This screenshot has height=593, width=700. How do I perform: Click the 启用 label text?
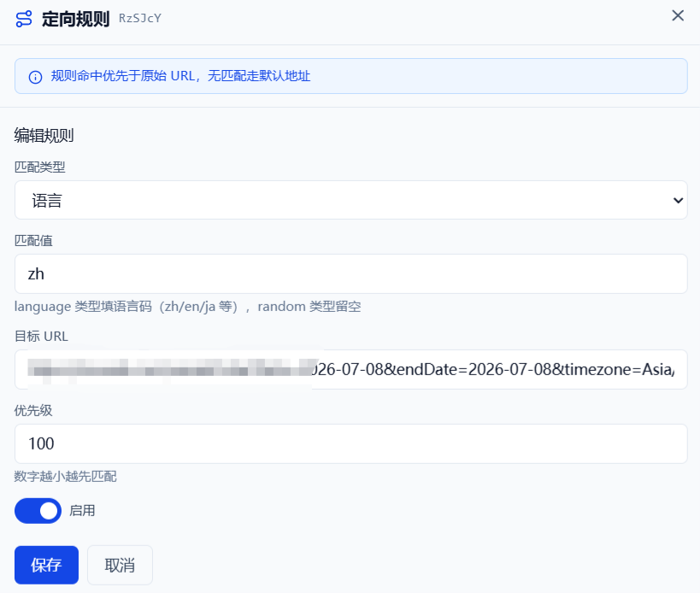82,510
